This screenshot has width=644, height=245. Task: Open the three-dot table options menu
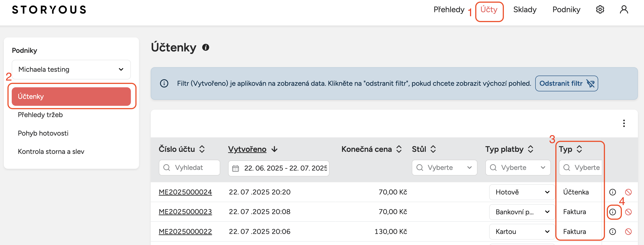(x=624, y=123)
